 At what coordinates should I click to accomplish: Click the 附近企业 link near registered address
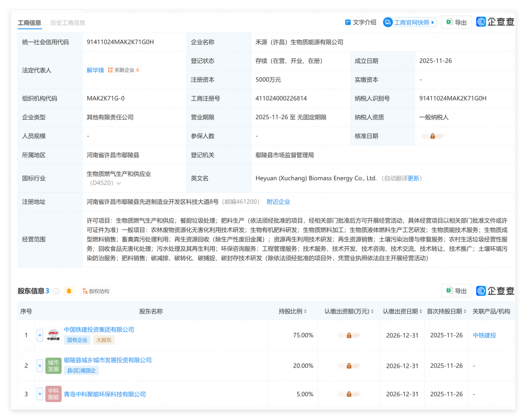(x=278, y=201)
